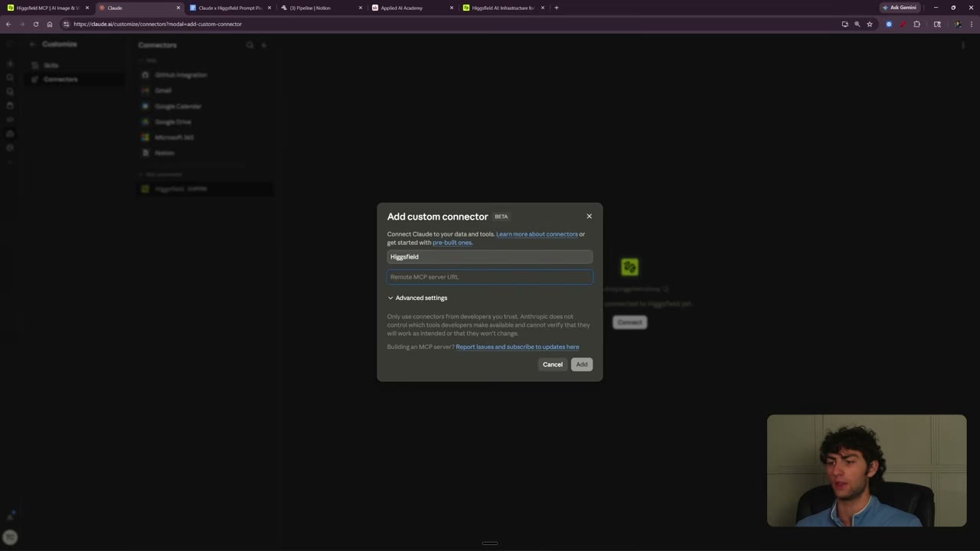The width and height of the screenshot is (980, 551).
Task: Expand Advanced settings section
Action: click(x=417, y=298)
